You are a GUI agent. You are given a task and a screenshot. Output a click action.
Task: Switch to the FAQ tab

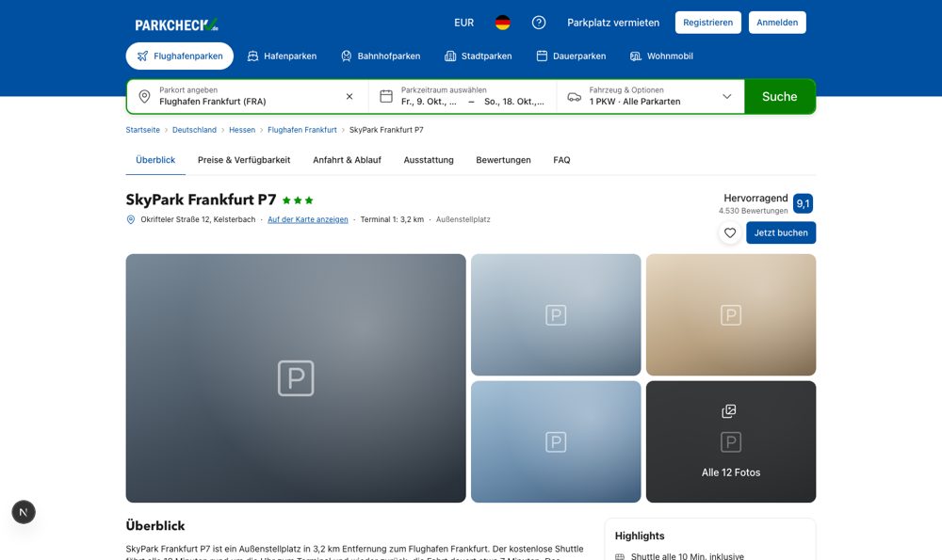561,160
